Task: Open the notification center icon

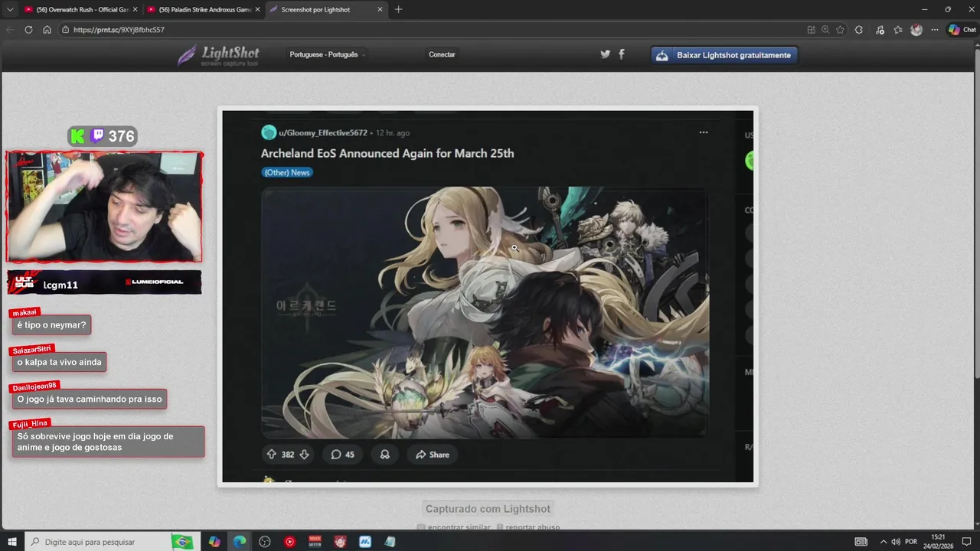Action: [x=966, y=542]
